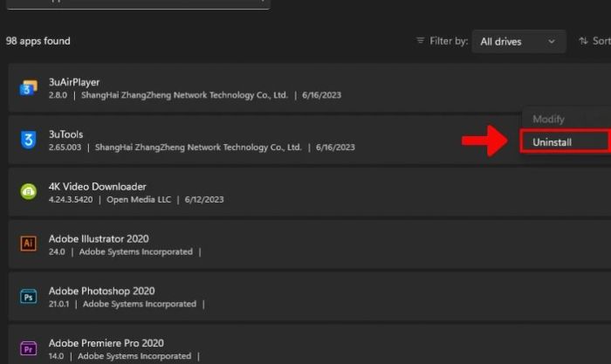Click Illustrator version 24.0 text
Viewport: 611px width, 364px height.
pos(57,251)
